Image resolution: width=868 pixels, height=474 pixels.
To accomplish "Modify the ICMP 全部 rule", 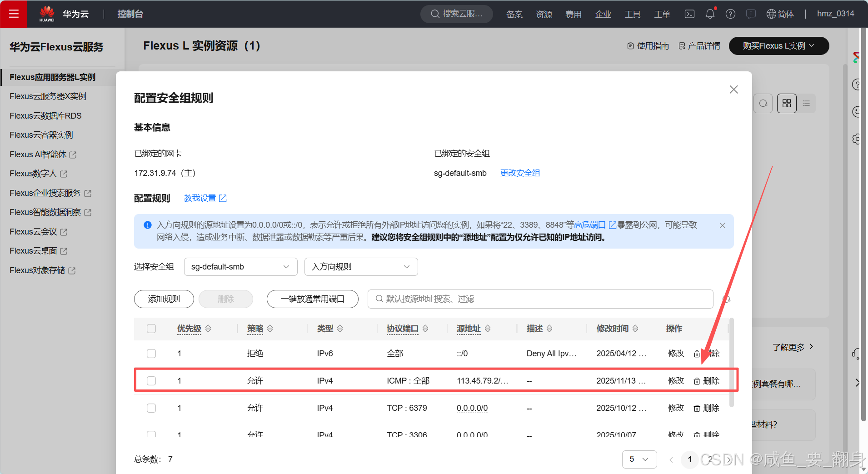I will (x=676, y=381).
